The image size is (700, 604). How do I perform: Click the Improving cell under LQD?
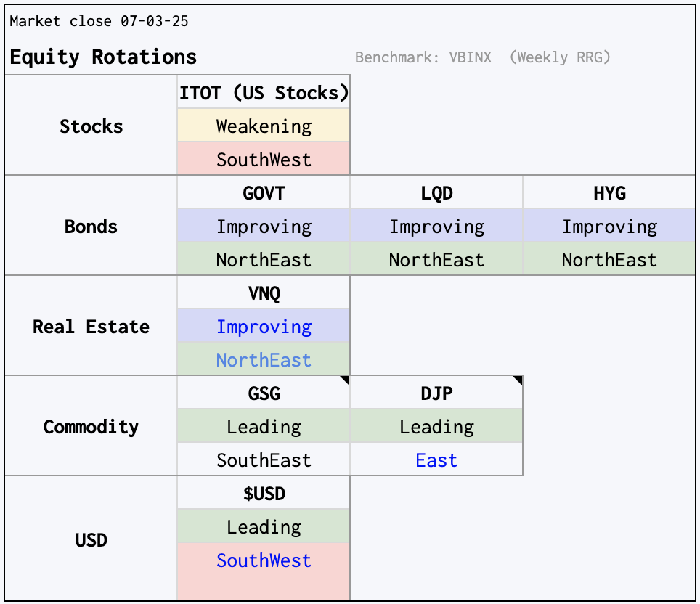[436, 226]
